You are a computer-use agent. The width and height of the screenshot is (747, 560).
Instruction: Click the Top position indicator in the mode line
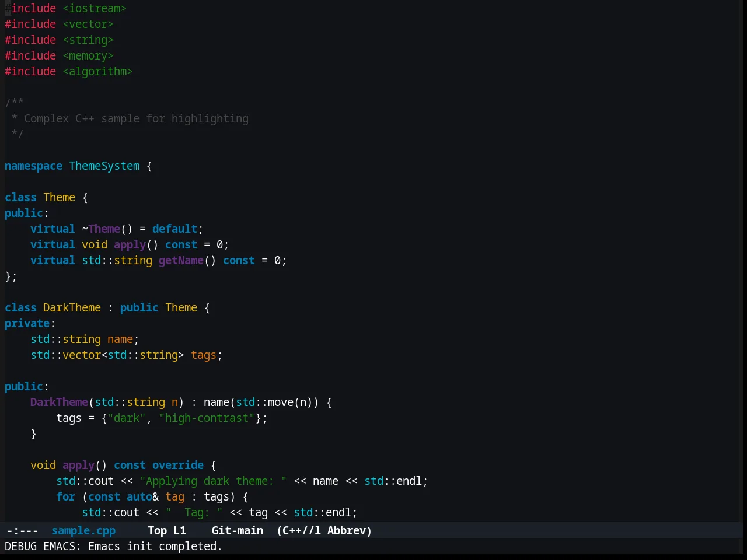[x=157, y=530]
